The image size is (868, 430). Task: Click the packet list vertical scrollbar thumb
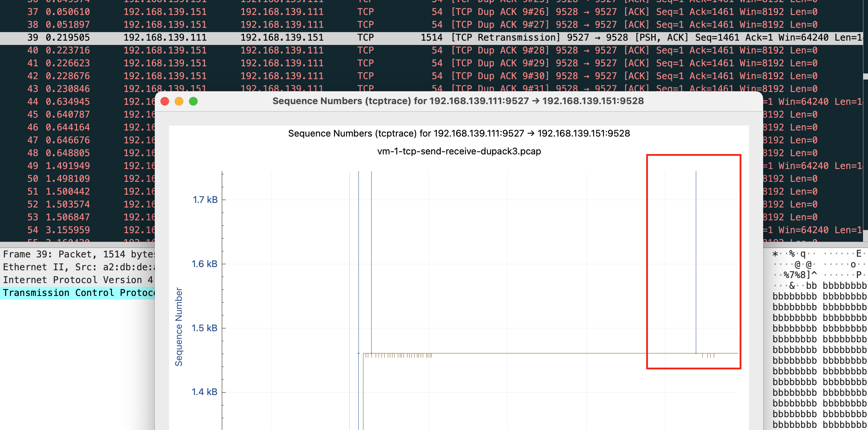tap(865, 76)
